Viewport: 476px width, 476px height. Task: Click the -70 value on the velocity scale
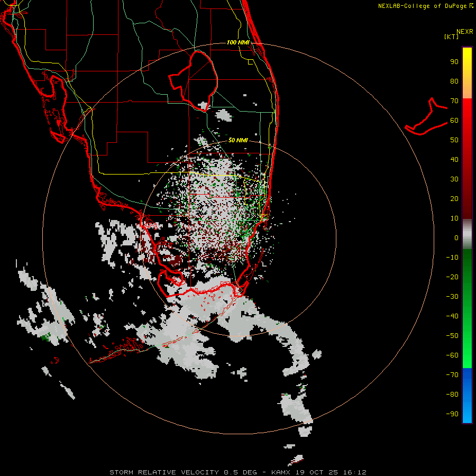coord(452,375)
